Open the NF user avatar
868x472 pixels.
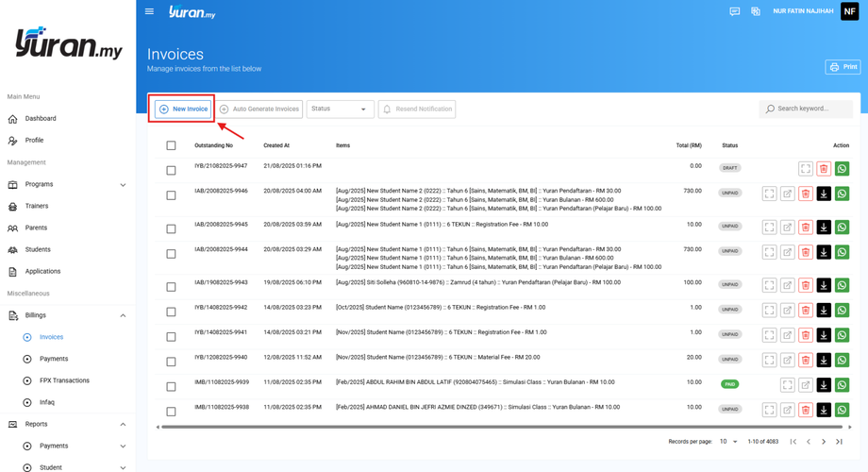coord(849,11)
